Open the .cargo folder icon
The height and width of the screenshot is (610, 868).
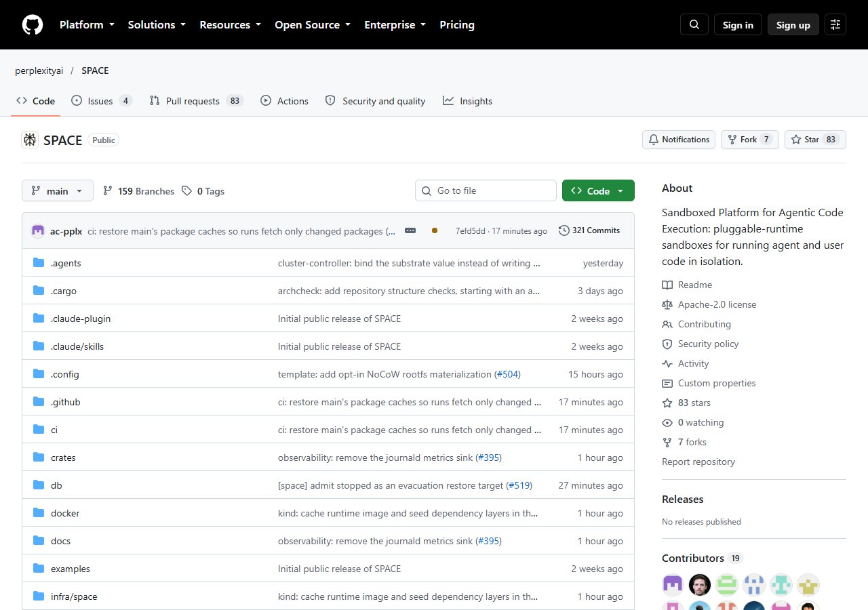click(x=39, y=291)
